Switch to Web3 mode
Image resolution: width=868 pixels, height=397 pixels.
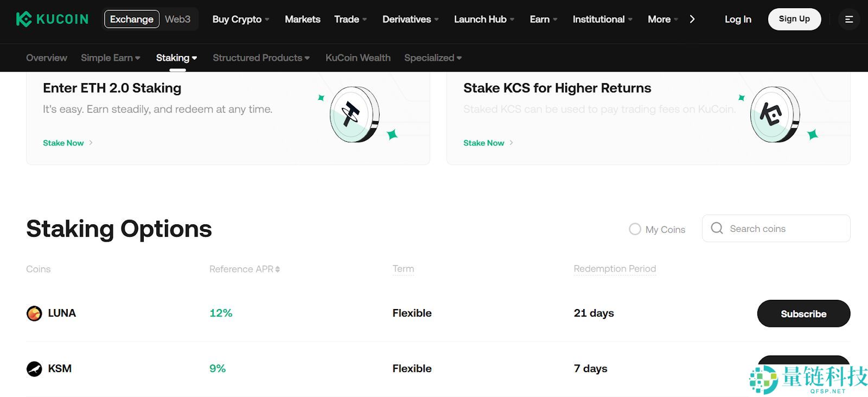coord(177,19)
